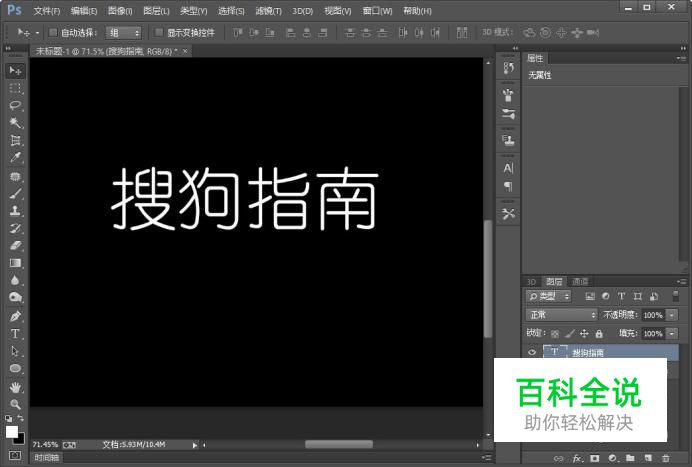Enable the 显示变换控件 checkbox
The height and width of the screenshot is (467, 692).
pos(159,32)
